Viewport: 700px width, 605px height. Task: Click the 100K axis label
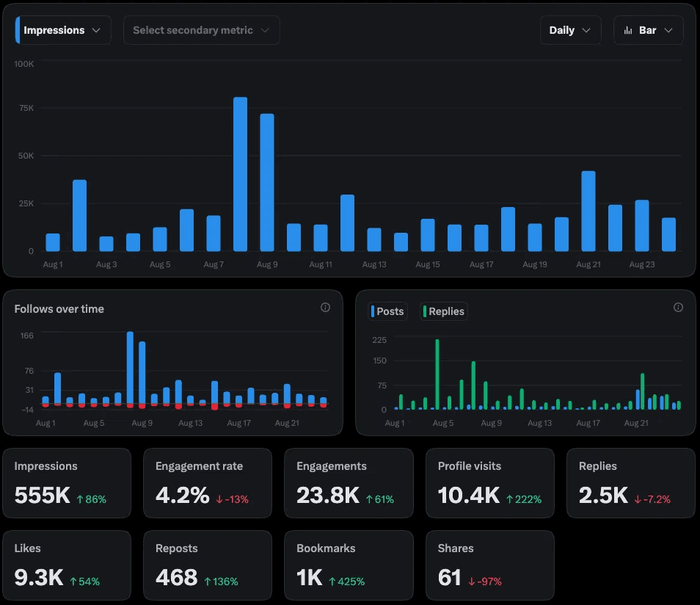coord(24,64)
